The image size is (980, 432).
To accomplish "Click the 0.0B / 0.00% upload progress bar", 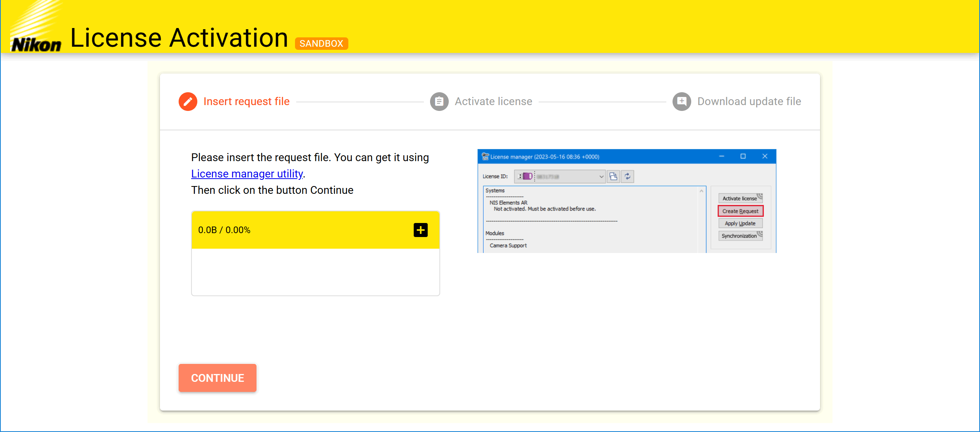I will click(x=316, y=230).
